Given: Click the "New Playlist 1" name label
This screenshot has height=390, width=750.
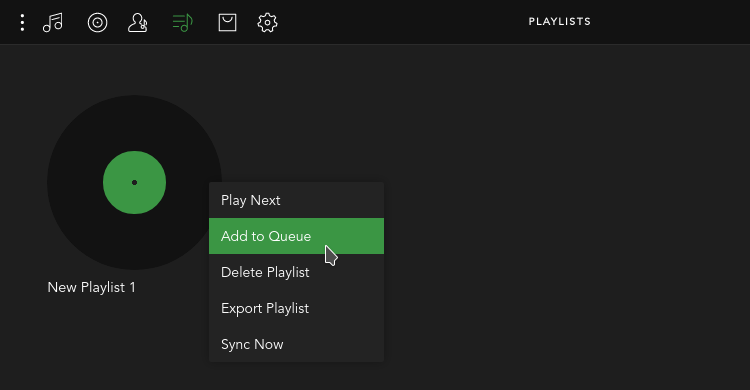Looking at the screenshot, I should click(91, 287).
